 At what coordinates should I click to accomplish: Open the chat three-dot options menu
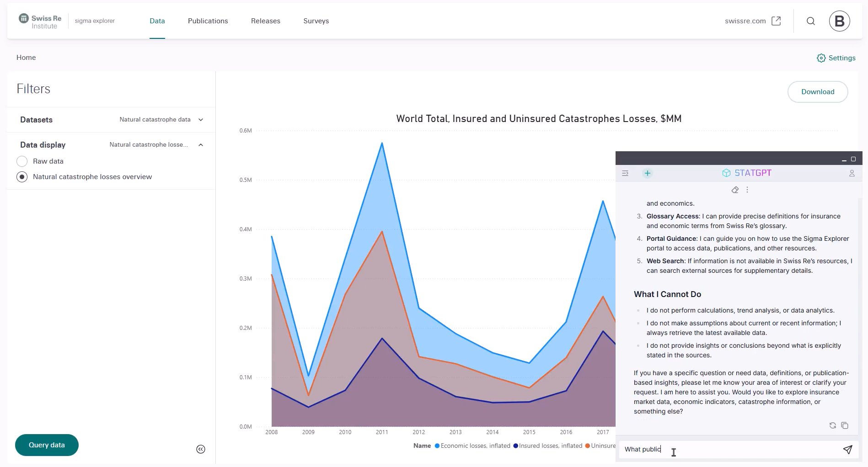point(747,190)
